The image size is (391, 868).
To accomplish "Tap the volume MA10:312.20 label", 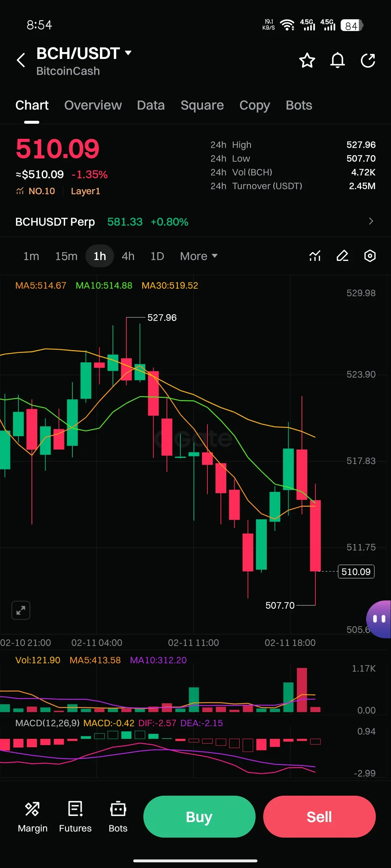I will [158, 660].
